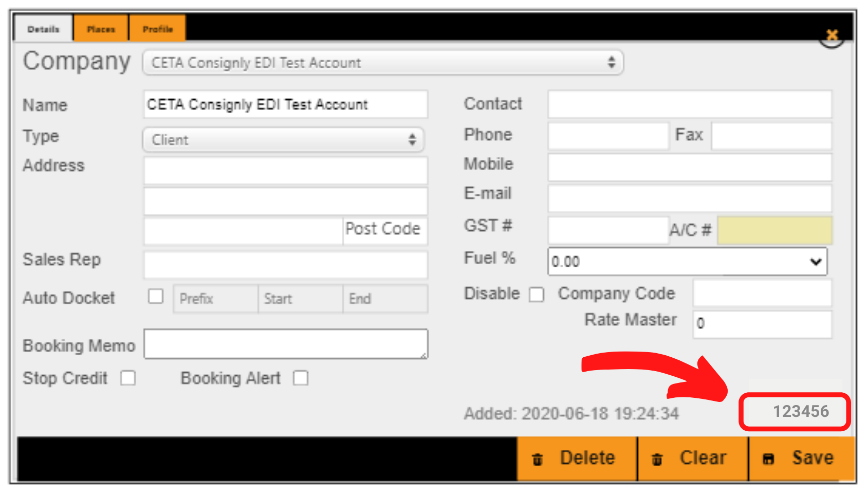Open the Fuel % dropdown
868x495 pixels.
coord(688,262)
